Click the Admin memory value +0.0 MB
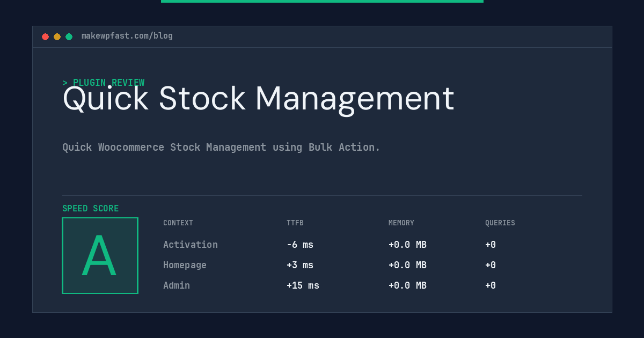Image resolution: width=644 pixels, height=338 pixels. click(407, 285)
